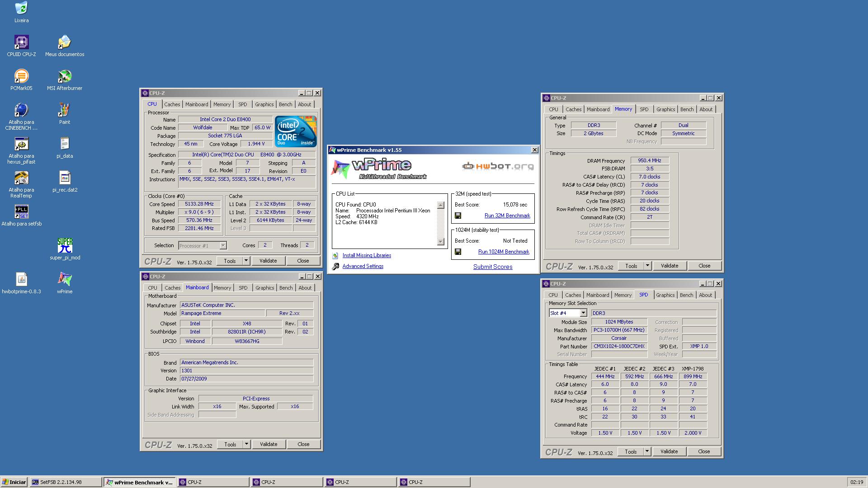Open Memory tab in Mainboard CPU-Z window
This screenshot has width=868, height=488.
point(222,288)
